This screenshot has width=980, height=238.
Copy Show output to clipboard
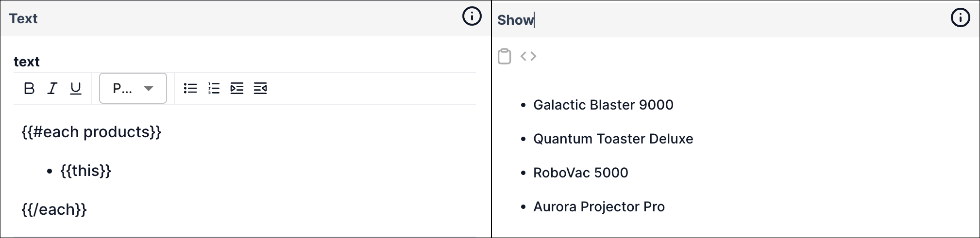505,56
